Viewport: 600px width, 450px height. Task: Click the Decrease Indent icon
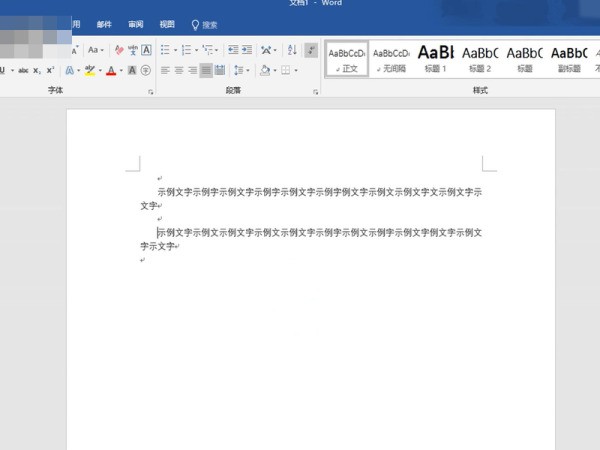pos(233,50)
